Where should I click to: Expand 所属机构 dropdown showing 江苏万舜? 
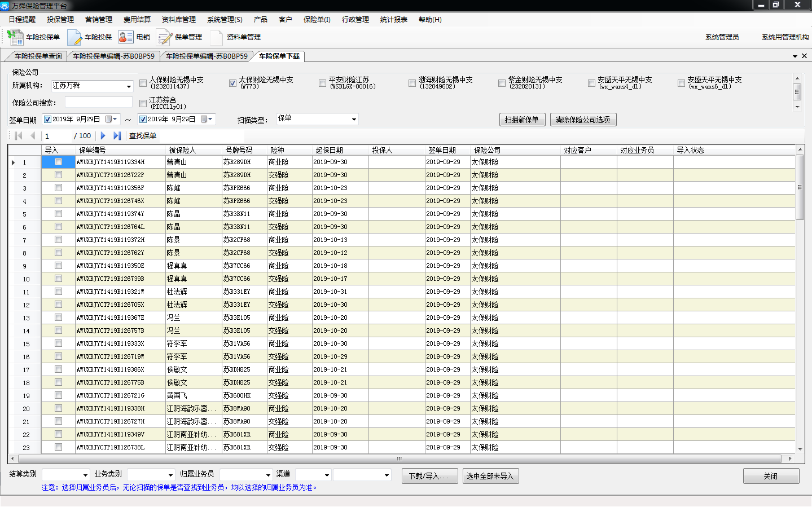click(129, 86)
